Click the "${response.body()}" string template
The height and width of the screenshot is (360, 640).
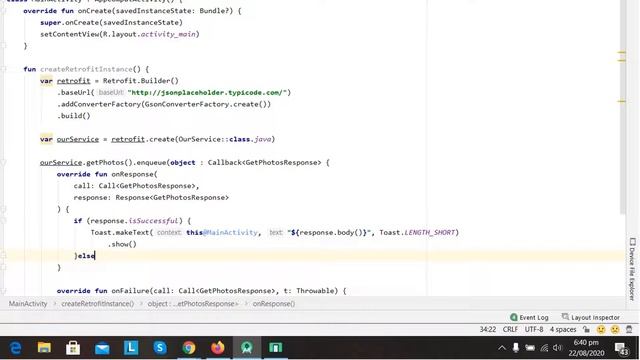point(329,233)
